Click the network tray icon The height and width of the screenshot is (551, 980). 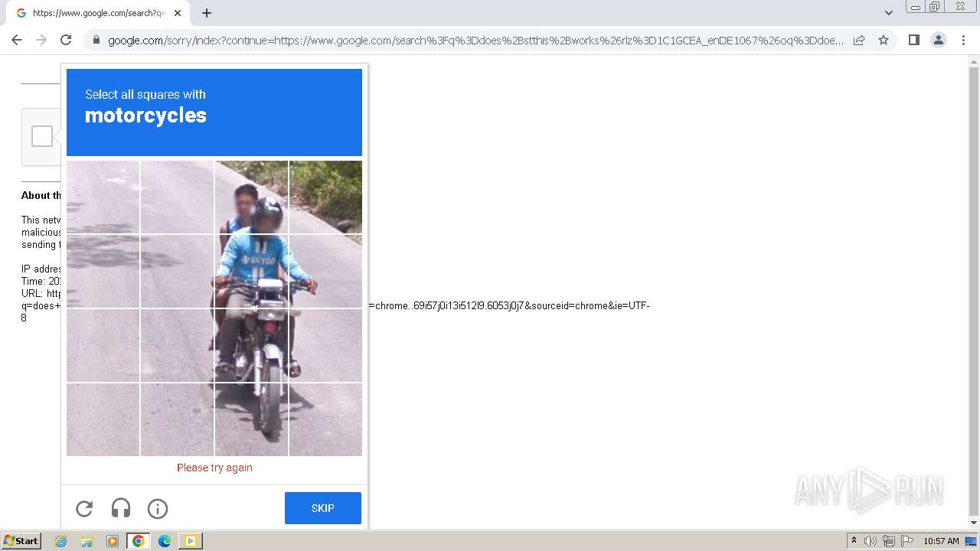[888, 541]
